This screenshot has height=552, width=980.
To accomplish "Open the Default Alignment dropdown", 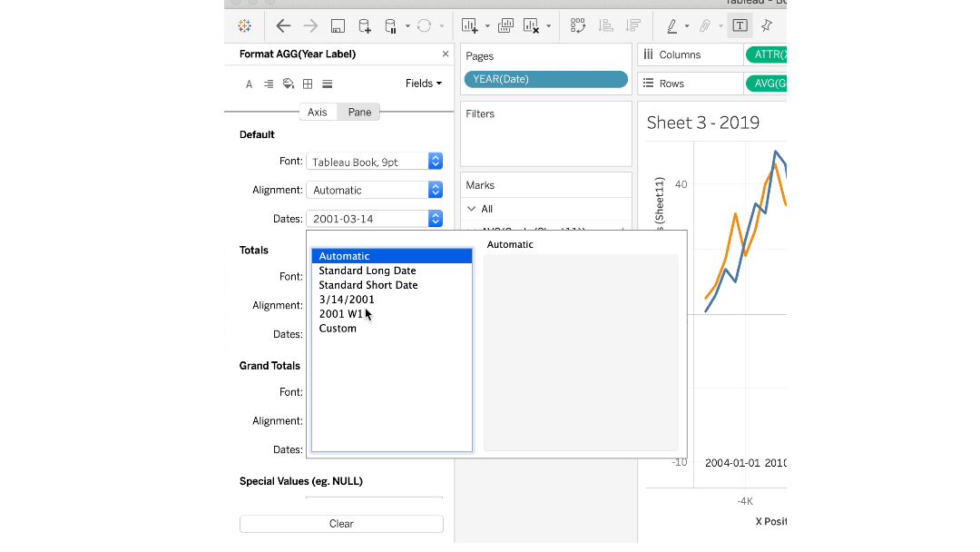I will 375,190.
